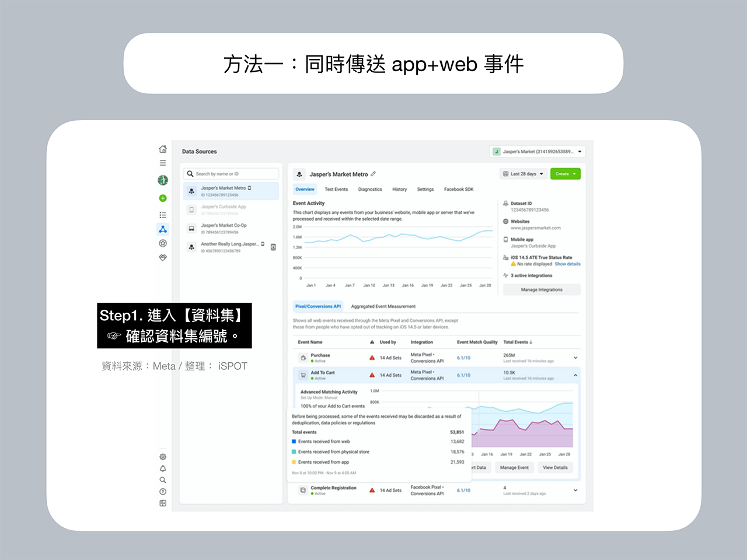Select the Aggregated Event Measurement tab
The height and width of the screenshot is (560, 747).
pos(383,306)
